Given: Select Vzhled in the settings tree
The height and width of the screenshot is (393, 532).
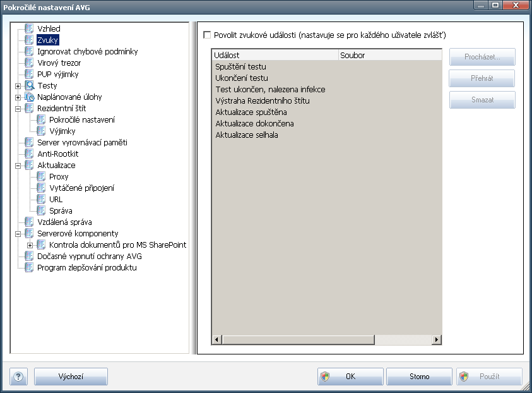Looking at the screenshot, I should [49, 28].
